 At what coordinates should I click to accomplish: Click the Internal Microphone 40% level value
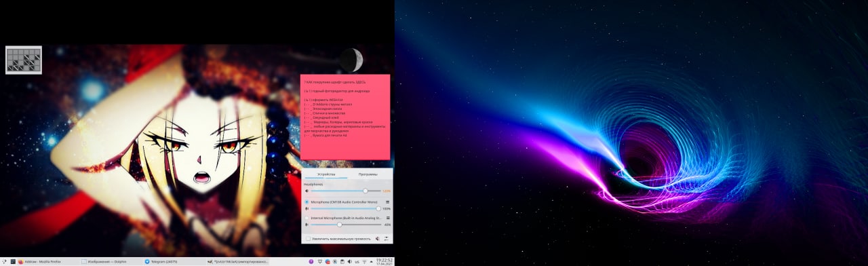pos(387,225)
